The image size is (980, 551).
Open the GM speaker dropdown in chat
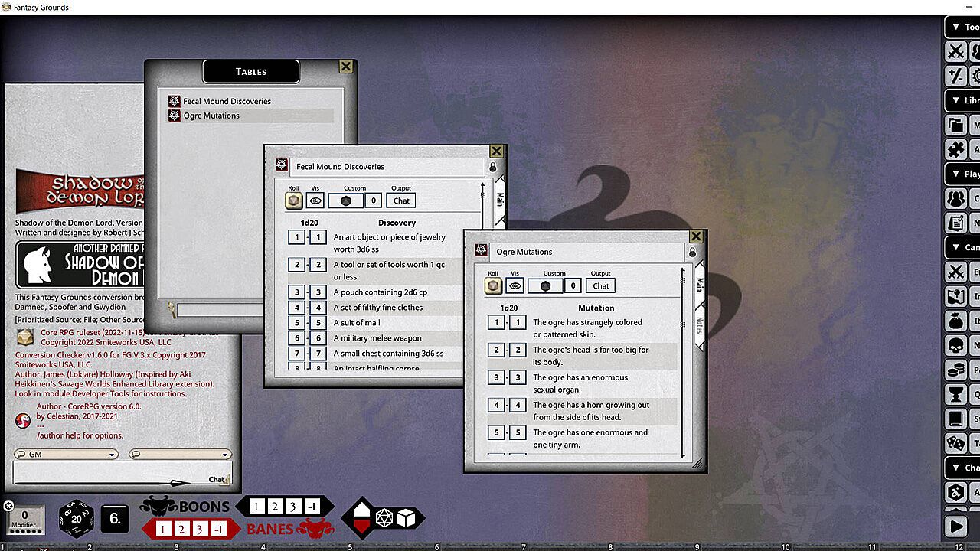tap(66, 455)
